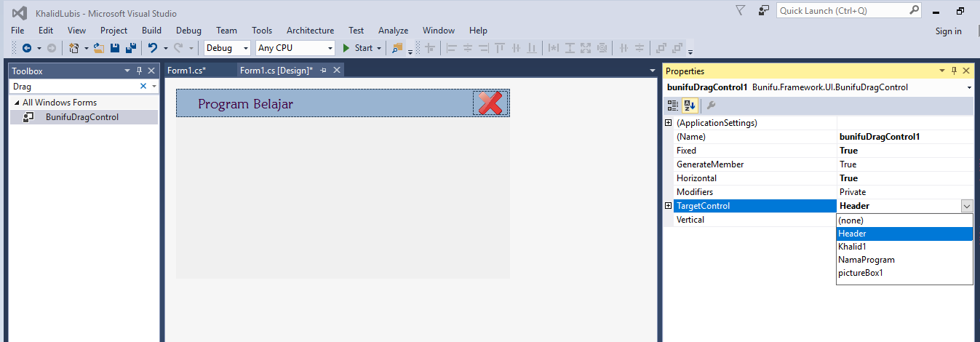This screenshot has width=980, height=342.
Task: Expand the TargetControl property node
Action: 669,206
